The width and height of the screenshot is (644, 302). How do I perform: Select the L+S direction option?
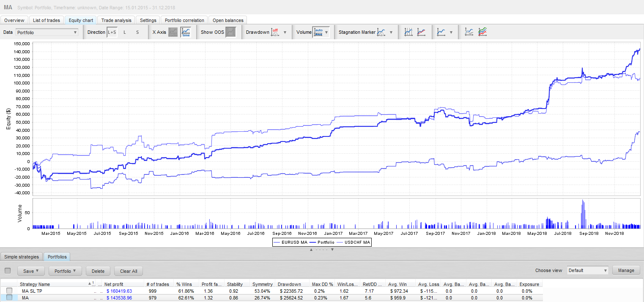click(x=112, y=32)
